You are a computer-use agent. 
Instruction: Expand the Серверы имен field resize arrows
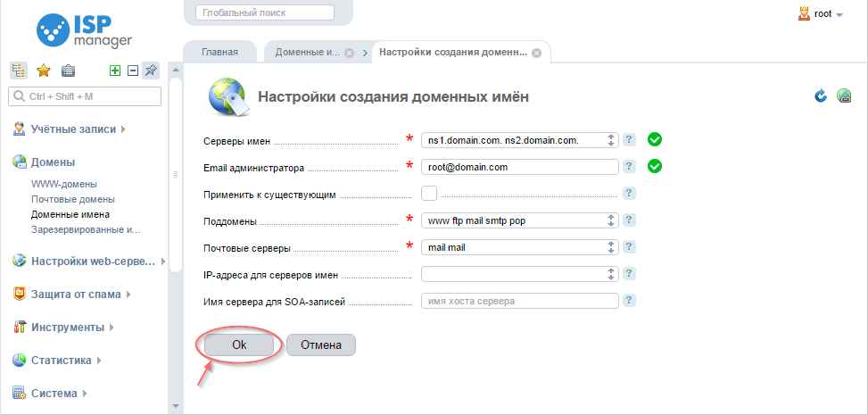click(611, 139)
